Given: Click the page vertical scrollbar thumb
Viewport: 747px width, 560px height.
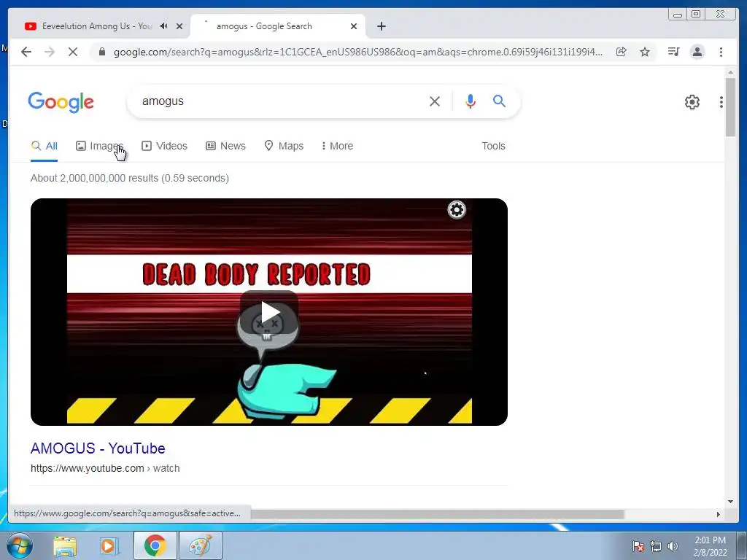Looking at the screenshot, I should point(730,108).
